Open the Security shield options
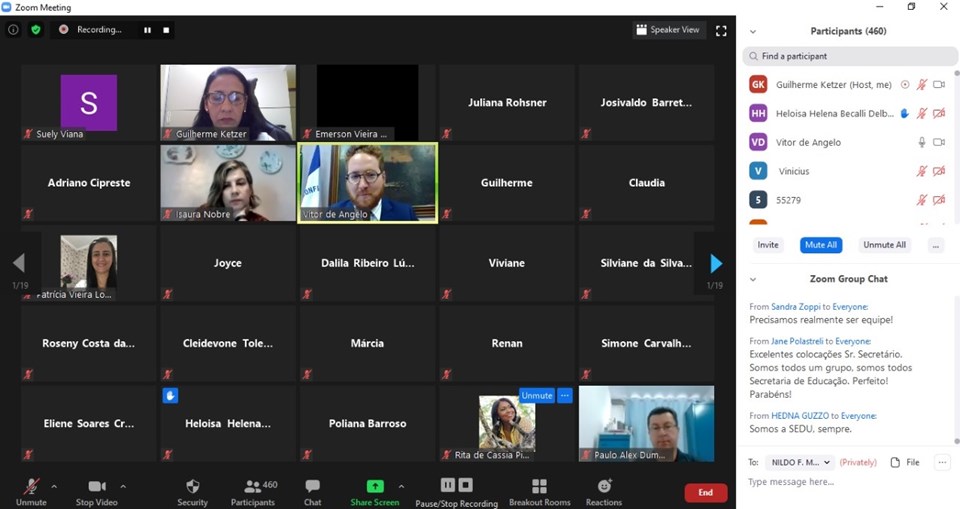Image resolution: width=960 pixels, height=509 pixels. click(192, 487)
